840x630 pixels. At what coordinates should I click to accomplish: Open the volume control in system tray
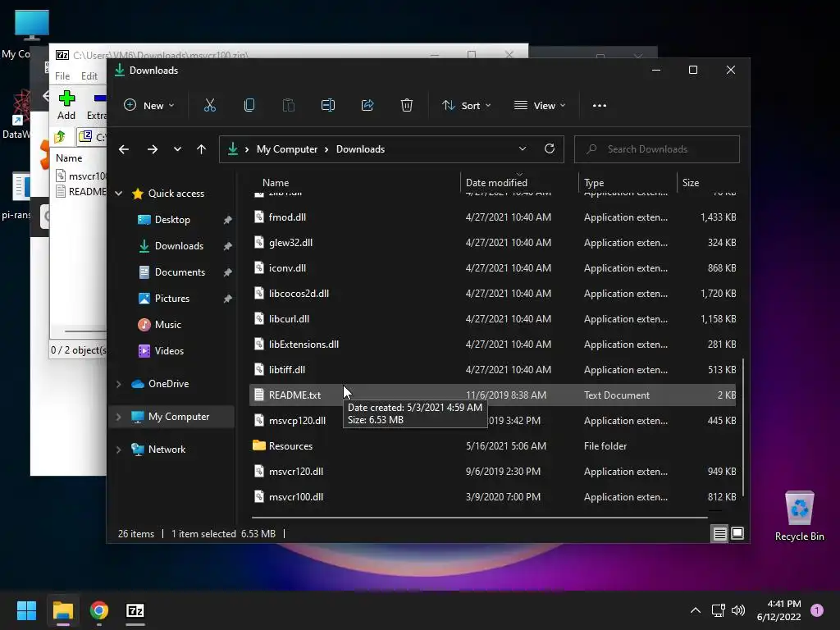pyautogui.click(x=738, y=610)
